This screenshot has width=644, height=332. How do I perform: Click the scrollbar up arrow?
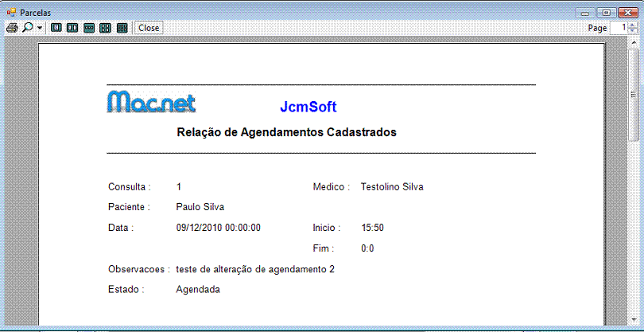point(634,42)
